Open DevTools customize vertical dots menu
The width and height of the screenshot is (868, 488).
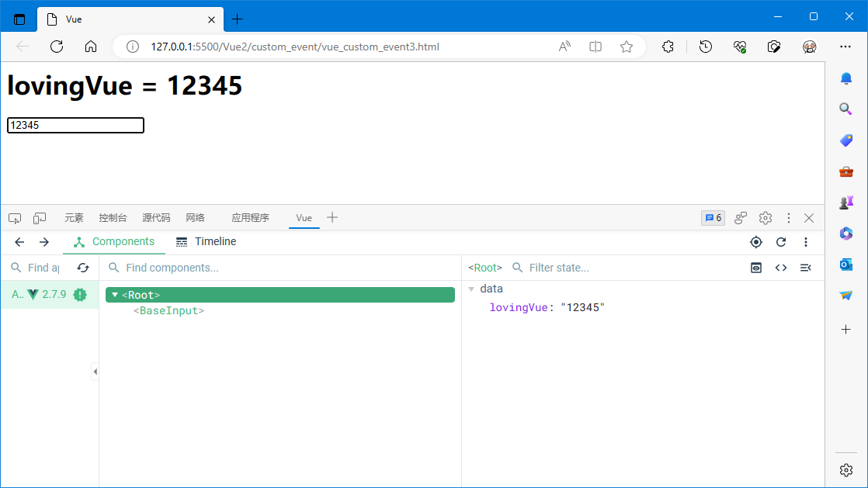point(789,218)
